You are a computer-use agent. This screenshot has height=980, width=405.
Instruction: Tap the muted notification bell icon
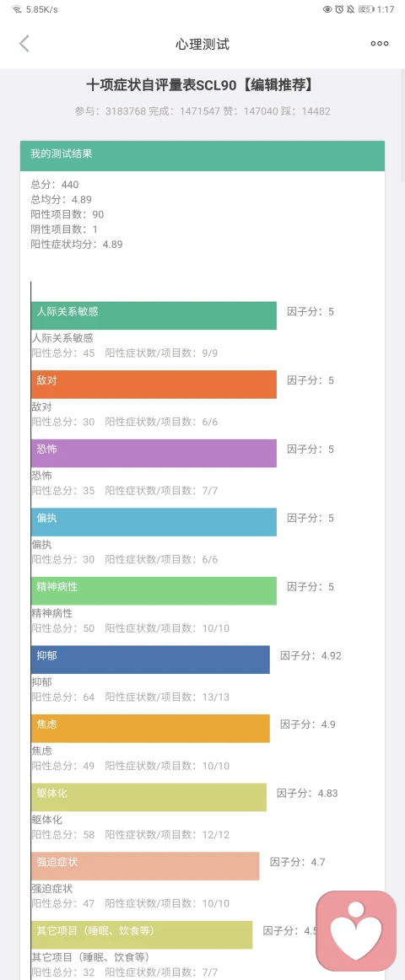coord(350,9)
